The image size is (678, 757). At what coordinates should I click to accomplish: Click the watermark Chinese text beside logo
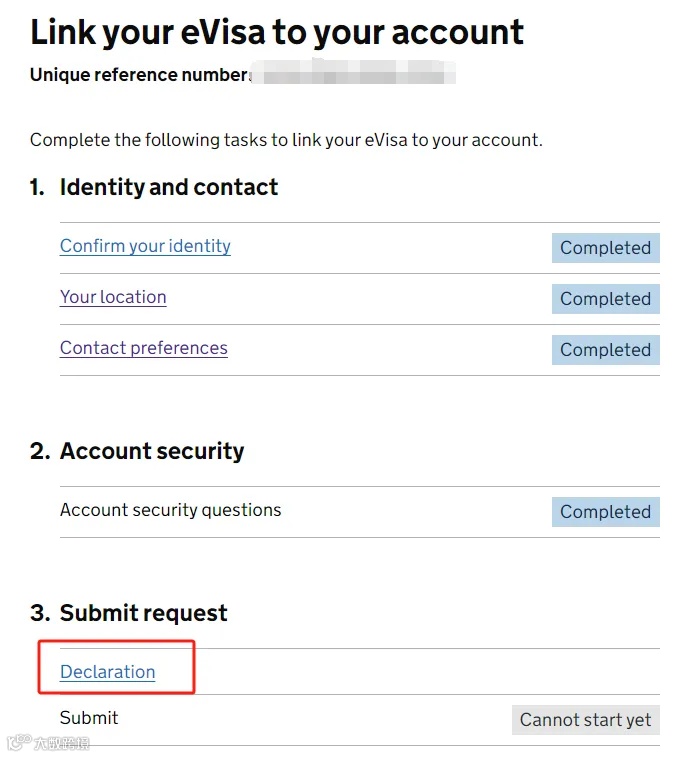coord(62,743)
